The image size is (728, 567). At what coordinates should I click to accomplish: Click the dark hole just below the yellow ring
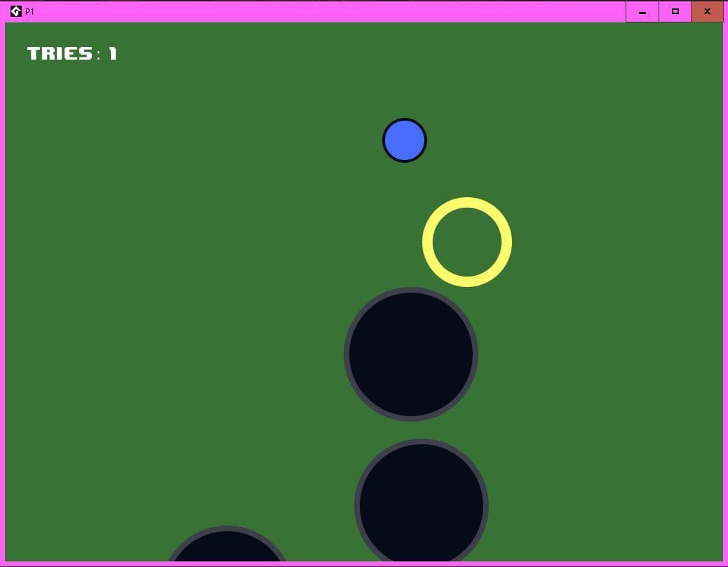point(411,354)
